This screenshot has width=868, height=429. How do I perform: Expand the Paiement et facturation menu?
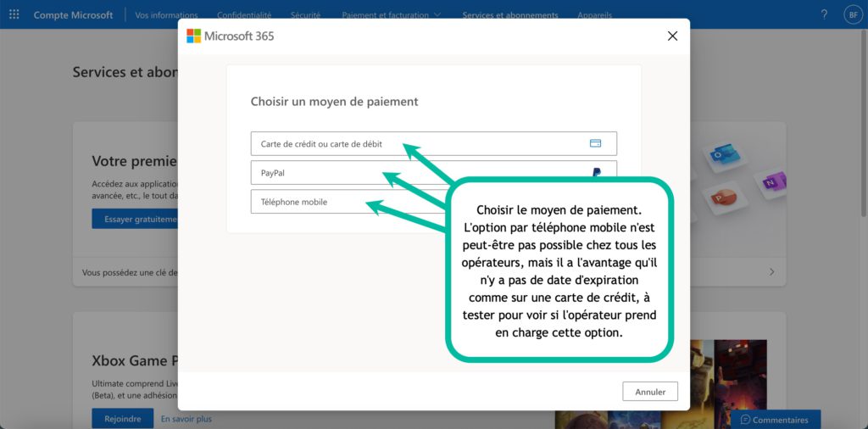(x=391, y=15)
